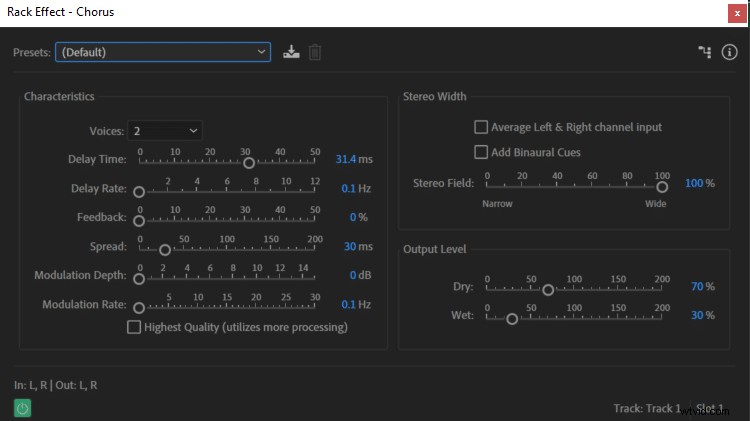Open the Presets dropdown list
This screenshot has width=750, height=421.
(163, 52)
